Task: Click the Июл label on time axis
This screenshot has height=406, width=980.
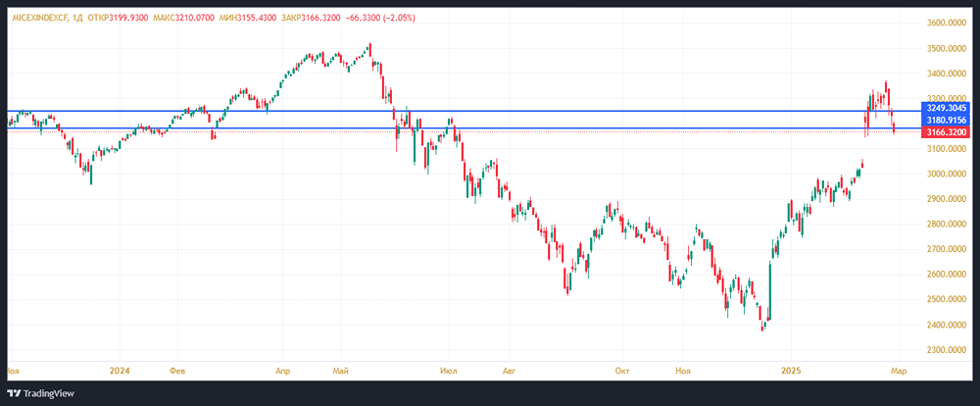Action: (x=449, y=372)
